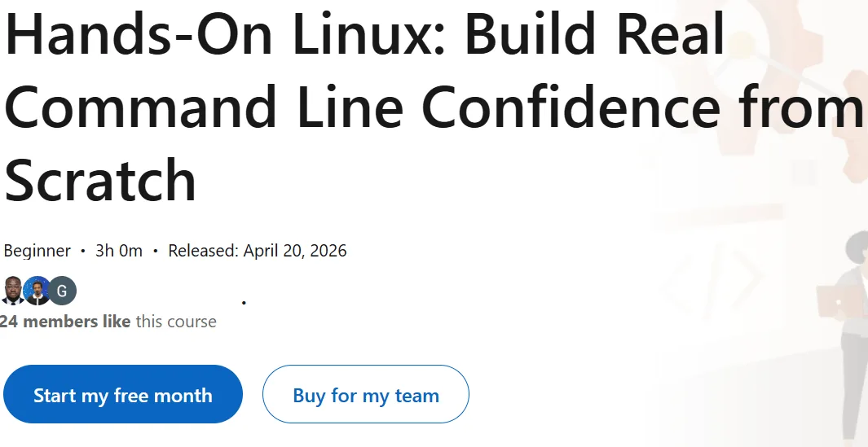Open the member avatar wearing a suit
The image size is (868, 447).
point(11,291)
